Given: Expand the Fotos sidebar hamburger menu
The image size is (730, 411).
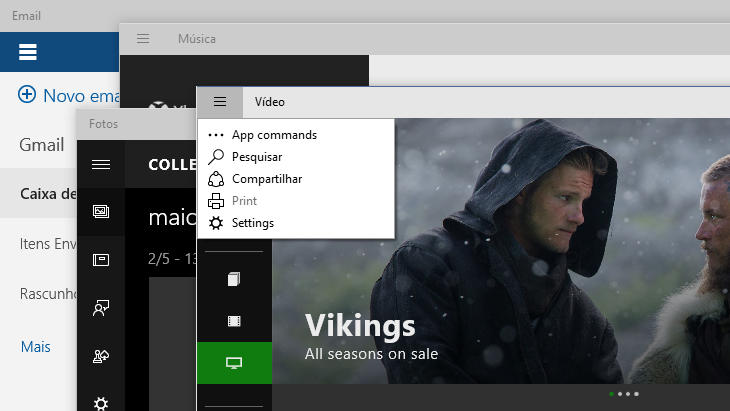Looking at the screenshot, I should (x=101, y=165).
